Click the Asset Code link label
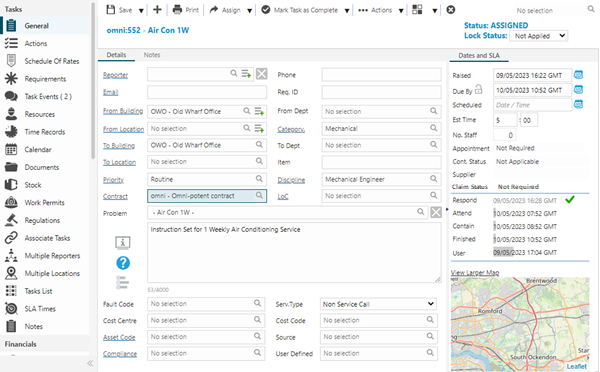Image resolution: width=600 pixels, height=372 pixels. pos(119,337)
